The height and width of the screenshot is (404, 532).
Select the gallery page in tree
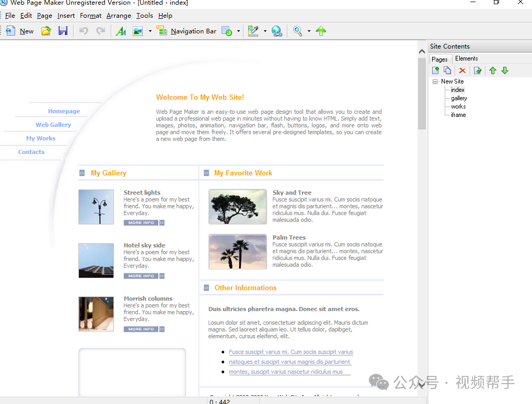[459, 98]
